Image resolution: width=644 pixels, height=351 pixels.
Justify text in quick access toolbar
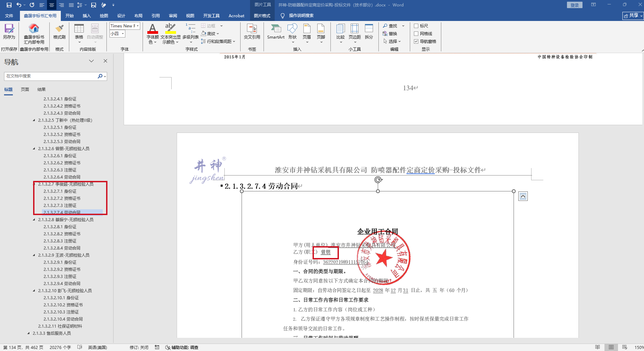[71, 5]
